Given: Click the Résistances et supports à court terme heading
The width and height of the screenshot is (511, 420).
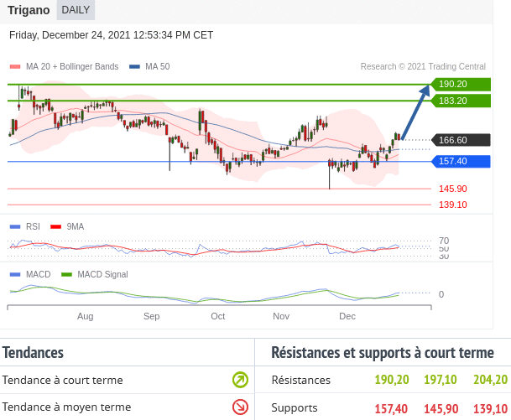Looking at the screenshot, I should pyautogui.click(x=383, y=353).
